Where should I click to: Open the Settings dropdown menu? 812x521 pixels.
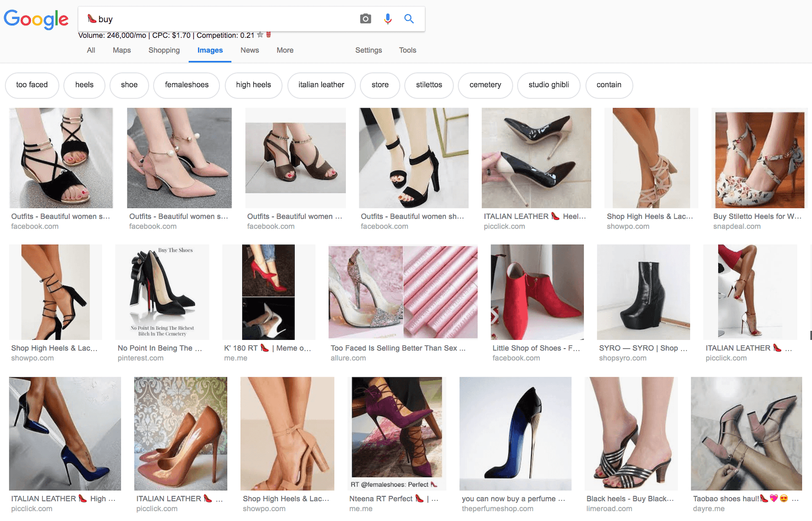tap(368, 50)
